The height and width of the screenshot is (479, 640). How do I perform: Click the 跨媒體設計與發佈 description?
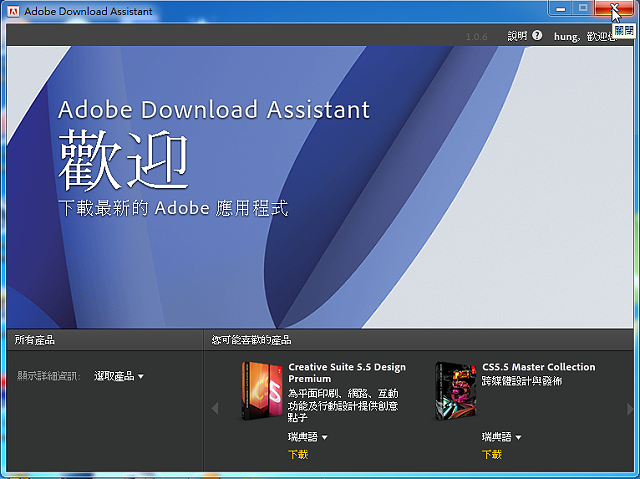tap(522, 381)
